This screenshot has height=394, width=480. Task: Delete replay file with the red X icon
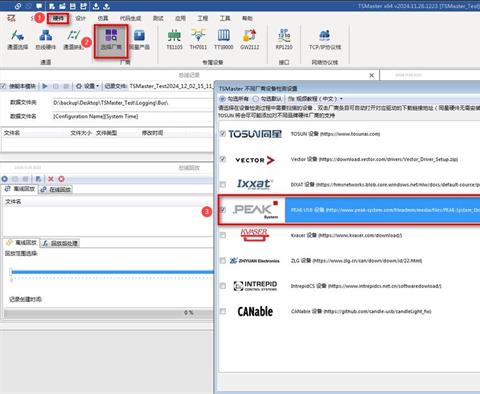tap(51, 179)
